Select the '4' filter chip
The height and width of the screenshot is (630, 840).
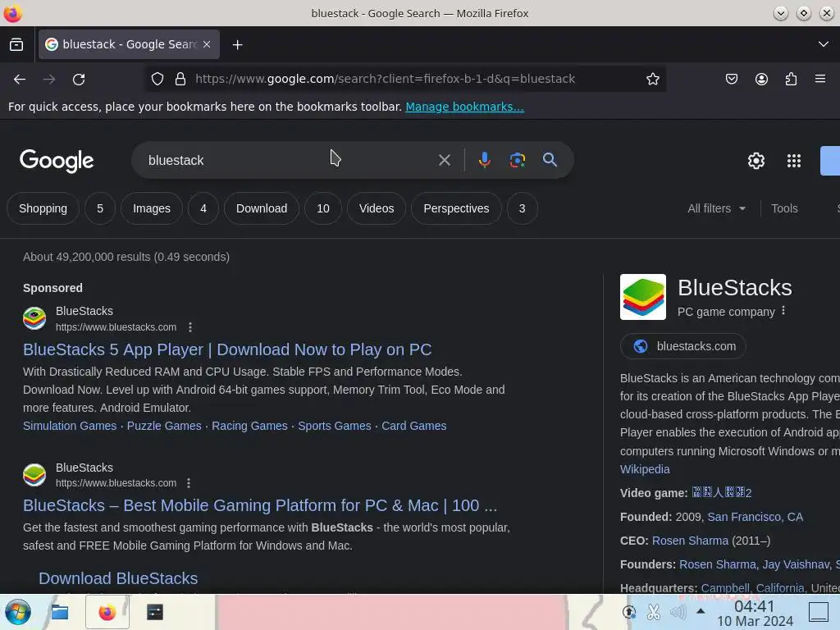pyautogui.click(x=203, y=208)
